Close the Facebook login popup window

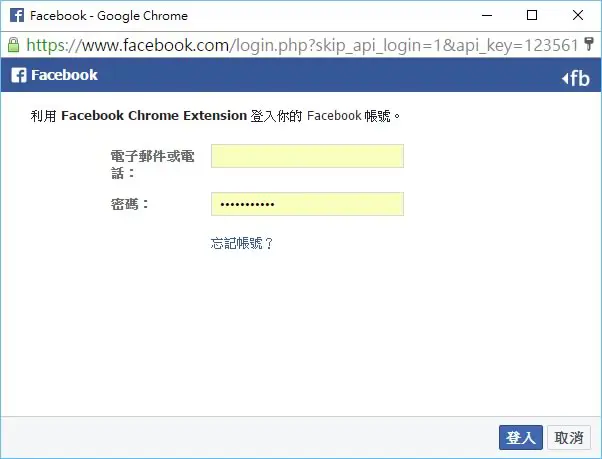[578, 16]
